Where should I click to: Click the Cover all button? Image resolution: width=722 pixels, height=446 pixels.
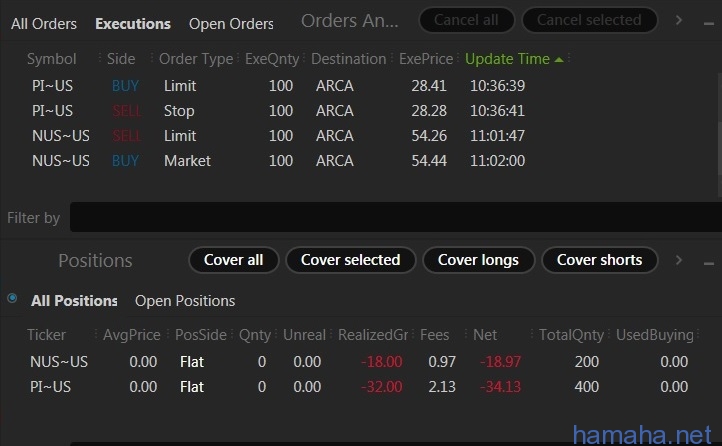coord(233,260)
